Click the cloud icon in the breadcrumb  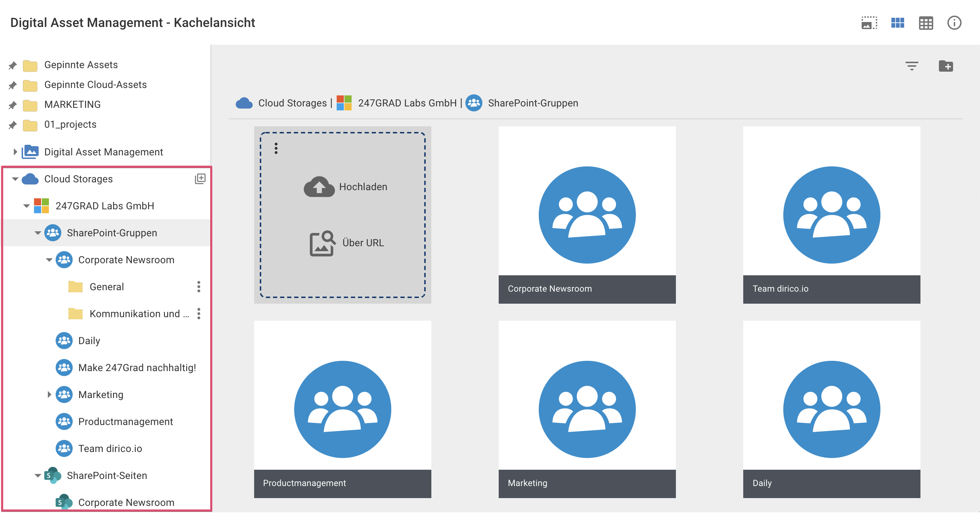pyautogui.click(x=244, y=103)
